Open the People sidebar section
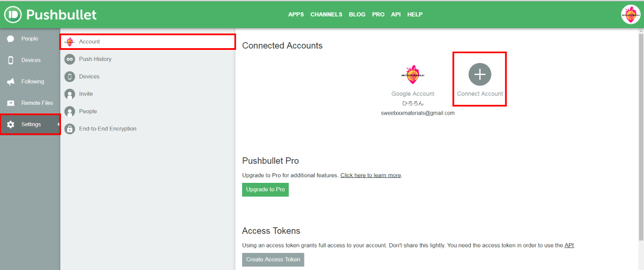This screenshot has height=270, width=644. click(29, 39)
